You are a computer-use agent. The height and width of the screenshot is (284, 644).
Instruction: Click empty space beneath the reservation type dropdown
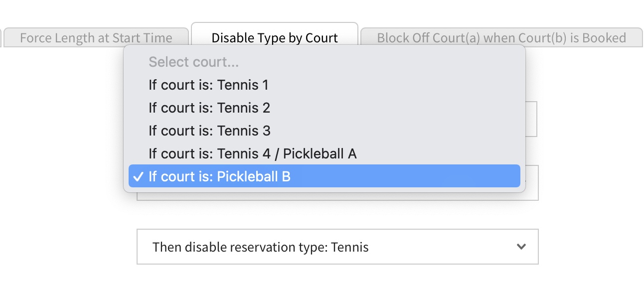(x=337, y=274)
